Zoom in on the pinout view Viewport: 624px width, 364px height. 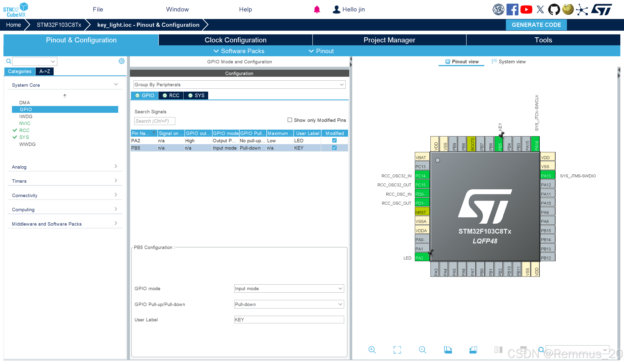pyautogui.click(x=372, y=350)
